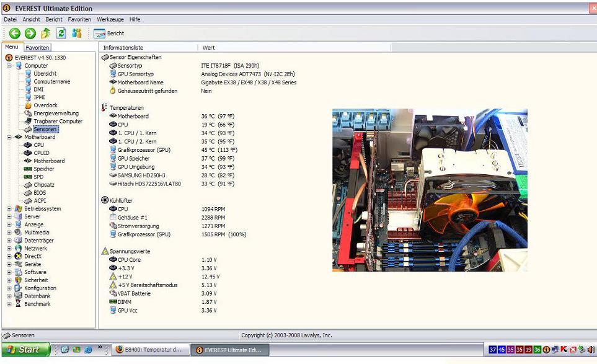Click the Konfiguration tree icon
The height and width of the screenshot is (364, 597).
[x=18, y=288]
